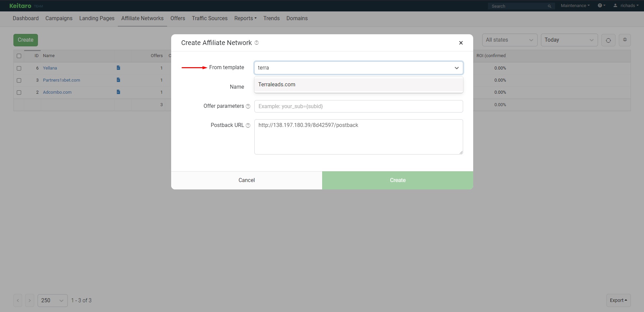Switch to Landing Pages tab

tap(97, 18)
